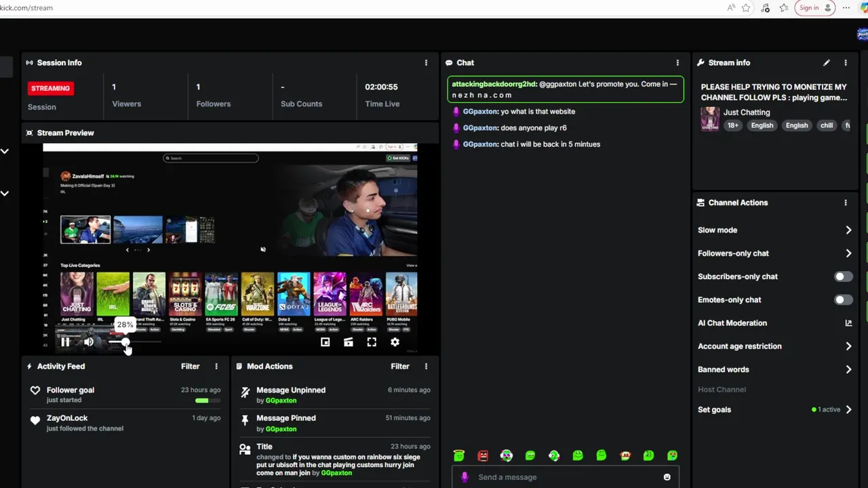This screenshot has width=868, height=488.
Task: Click browser address bar URL
Action: (26, 8)
